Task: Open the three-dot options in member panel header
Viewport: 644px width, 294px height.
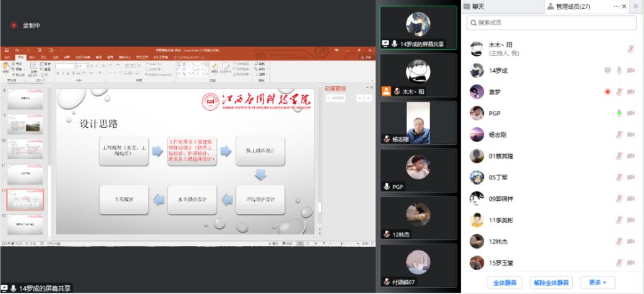Action: point(616,6)
